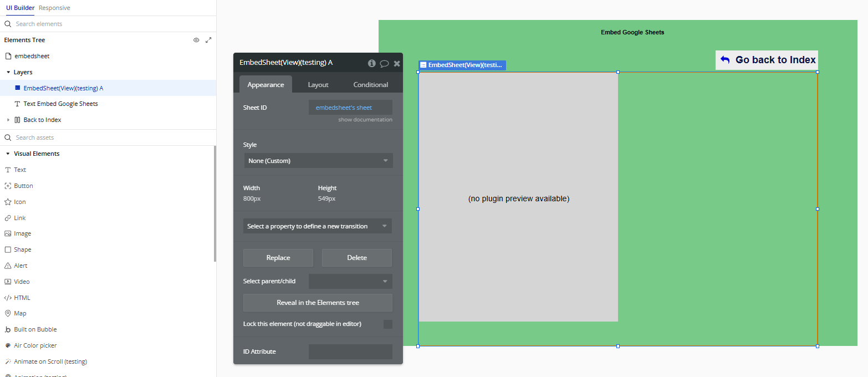Click the show documentation link
This screenshot has width=868, height=377.
[x=365, y=120]
